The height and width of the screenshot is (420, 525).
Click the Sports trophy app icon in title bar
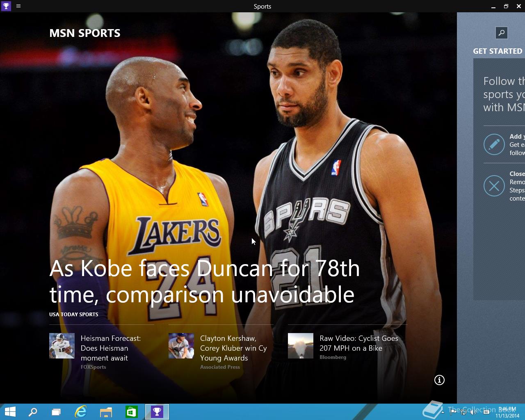[6, 6]
